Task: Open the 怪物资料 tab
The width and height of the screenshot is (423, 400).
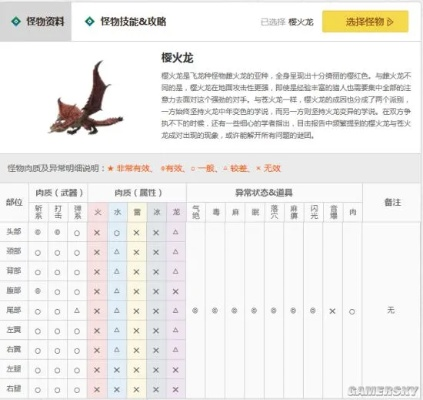Action: click(x=36, y=22)
